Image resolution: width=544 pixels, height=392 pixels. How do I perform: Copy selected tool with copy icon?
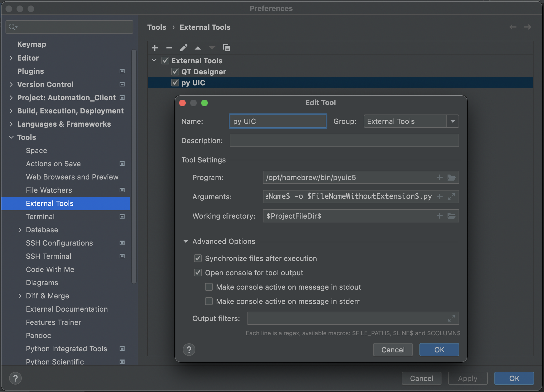[x=226, y=48]
